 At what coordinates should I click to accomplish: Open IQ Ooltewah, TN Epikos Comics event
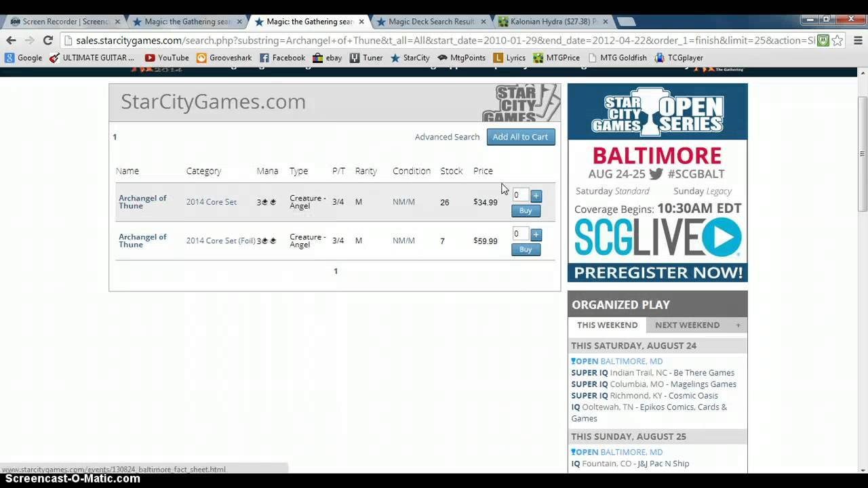point(649,413)
